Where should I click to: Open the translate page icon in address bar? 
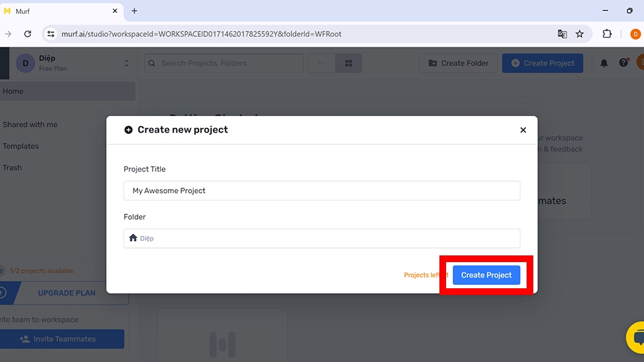pos(562,34)
